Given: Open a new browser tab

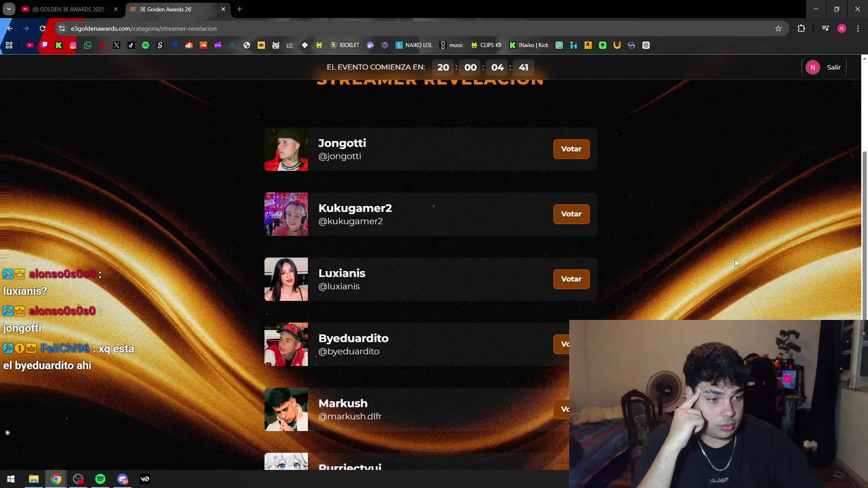Looking at the screenshot, I should (x=239, y=9).
